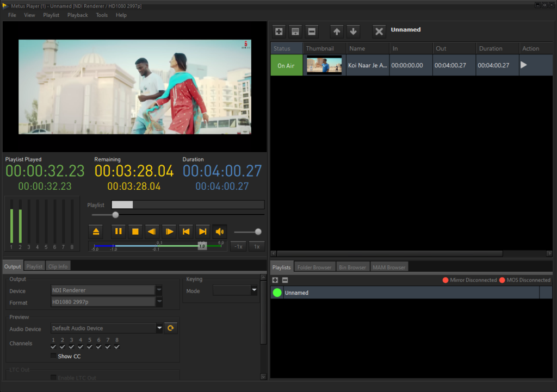Set playback speed with the 1x button
The width and height of the screenshot is (557, 392).
[257, 246]
